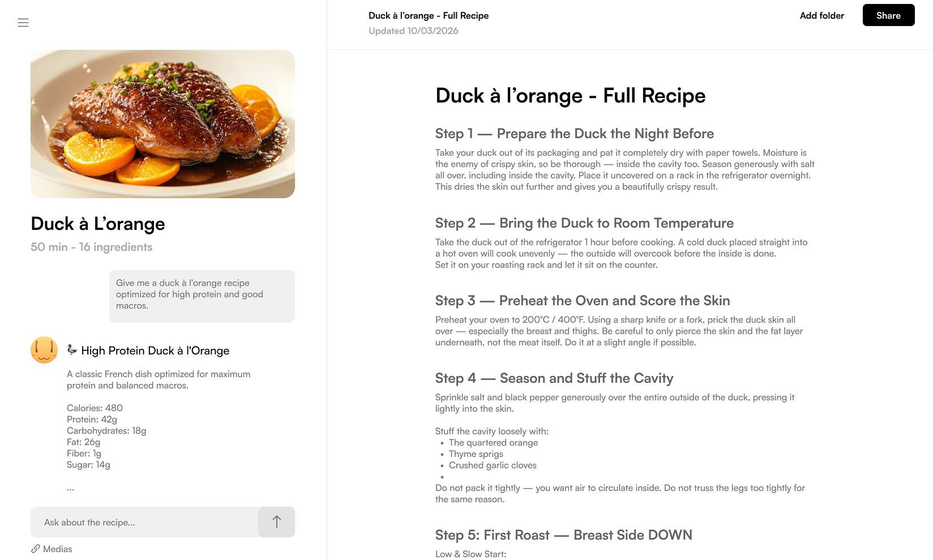
Task: Click the Step 5 First Roast heading
Action: (564, 535)
